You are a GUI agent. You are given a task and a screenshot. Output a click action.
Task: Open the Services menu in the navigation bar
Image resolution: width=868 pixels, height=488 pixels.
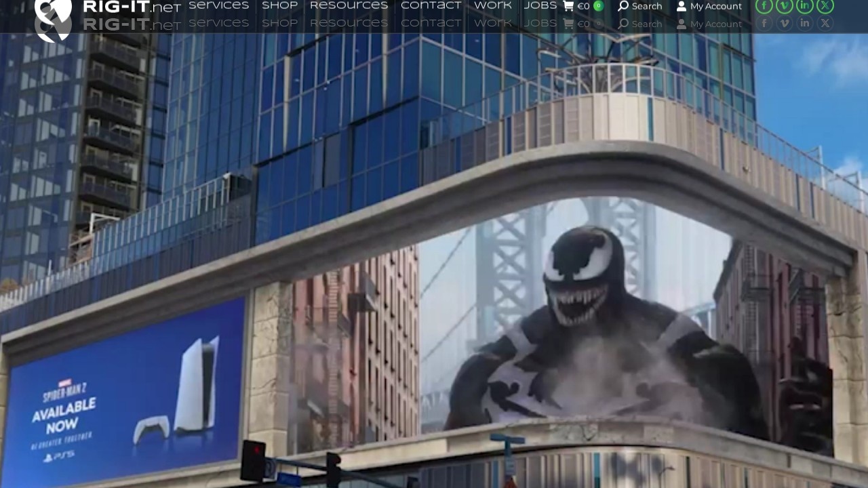tap(218, 5)
